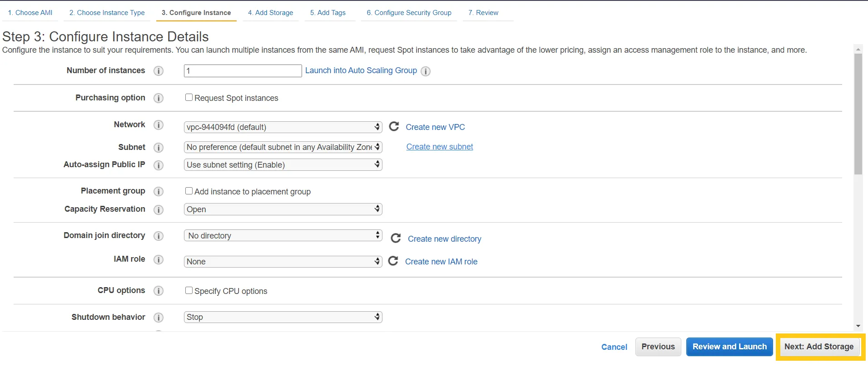Click Launch into Auto Scaling Group link
The height and width of the screenshot is (368, 868).
coord(361,70)
